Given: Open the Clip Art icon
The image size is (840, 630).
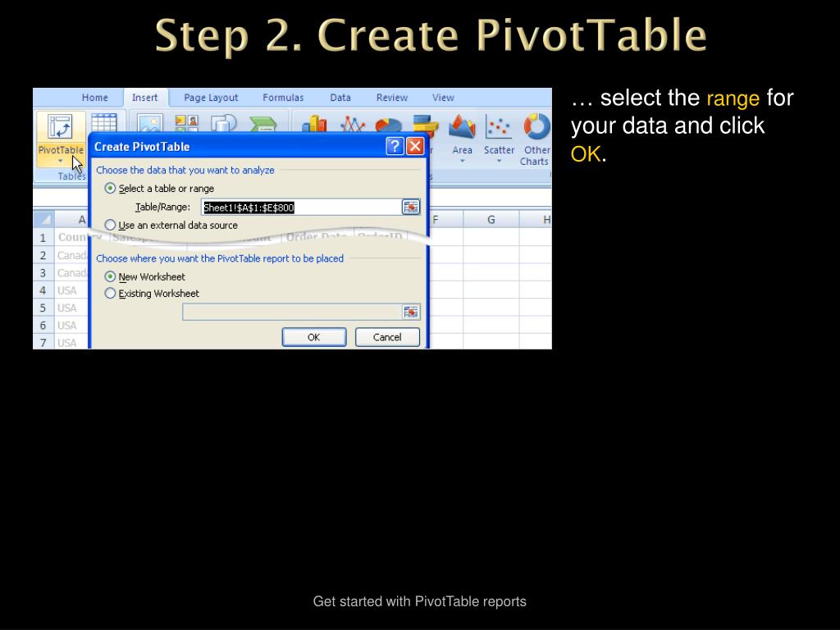Looking at the screenshot, I should pyautogui.click(x=186, y=123).
